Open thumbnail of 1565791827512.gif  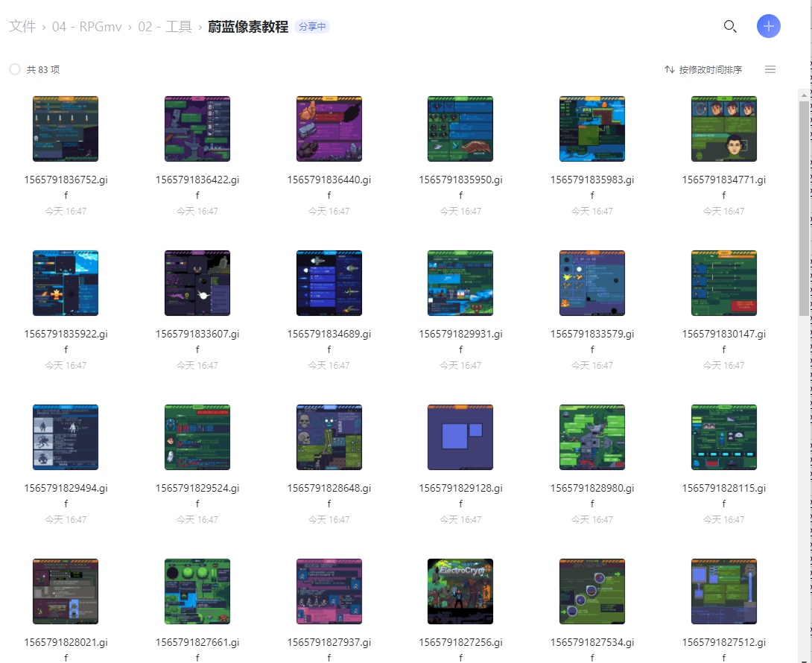[x=724, y=591]
